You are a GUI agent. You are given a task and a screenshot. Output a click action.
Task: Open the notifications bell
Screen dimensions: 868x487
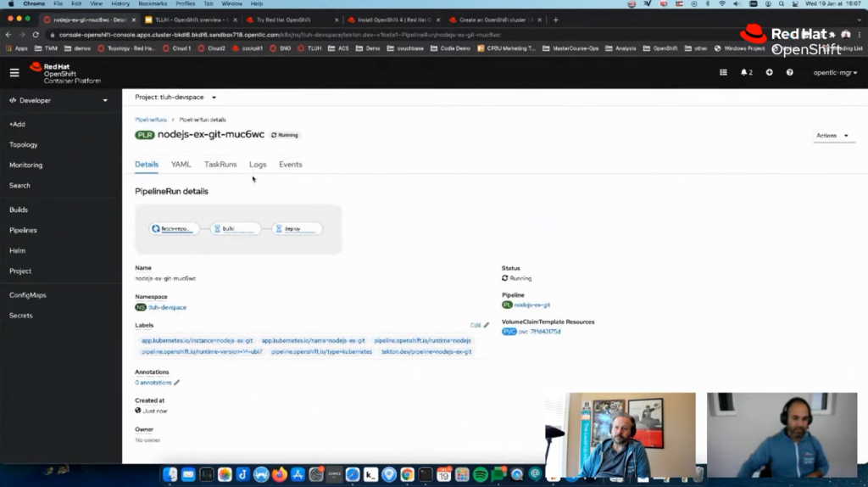pos(746,73)
